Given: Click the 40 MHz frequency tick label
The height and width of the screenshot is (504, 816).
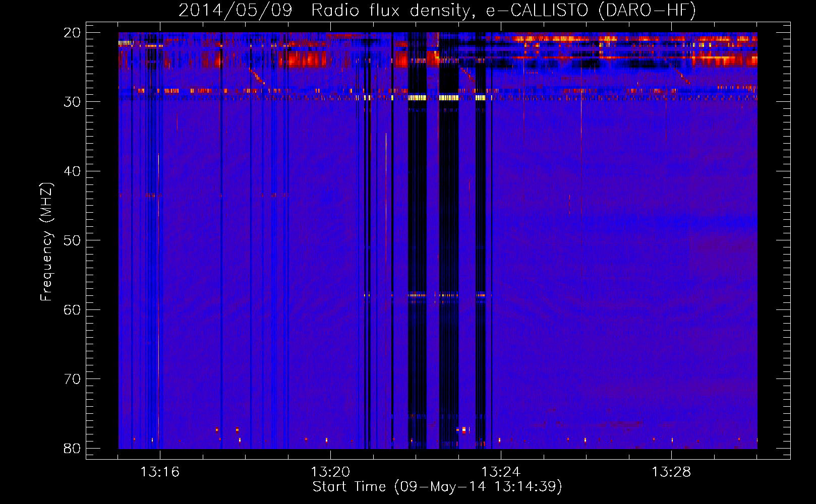Looking at the screenshot, I should pyautogui.click(x=72, y=171).
